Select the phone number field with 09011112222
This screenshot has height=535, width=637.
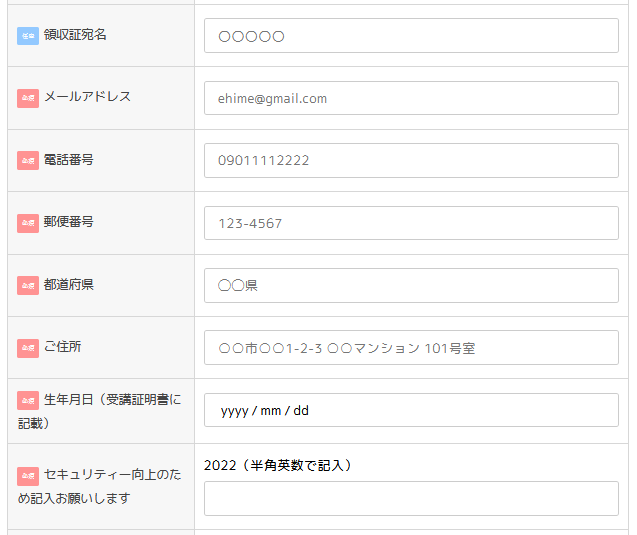coord(411,160)
